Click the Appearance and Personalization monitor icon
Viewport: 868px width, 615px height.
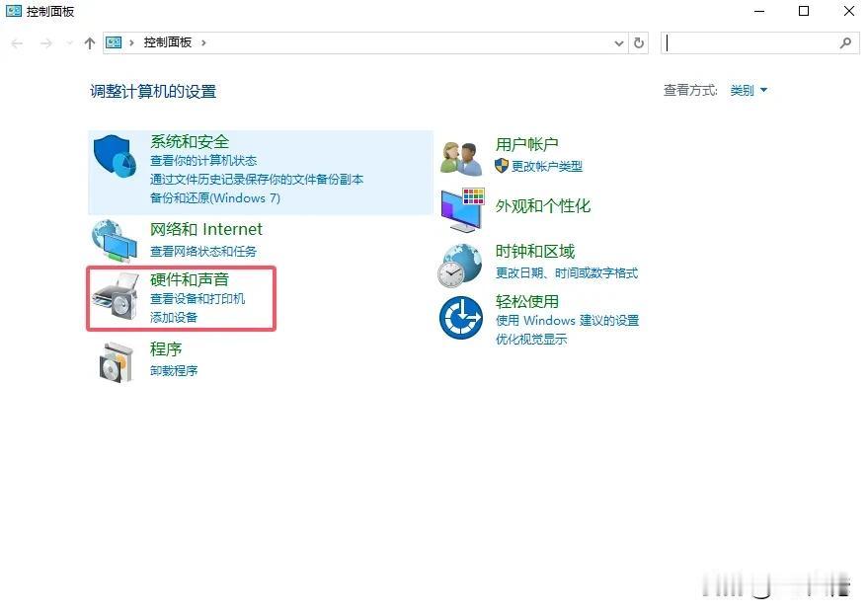coord(463,210)
